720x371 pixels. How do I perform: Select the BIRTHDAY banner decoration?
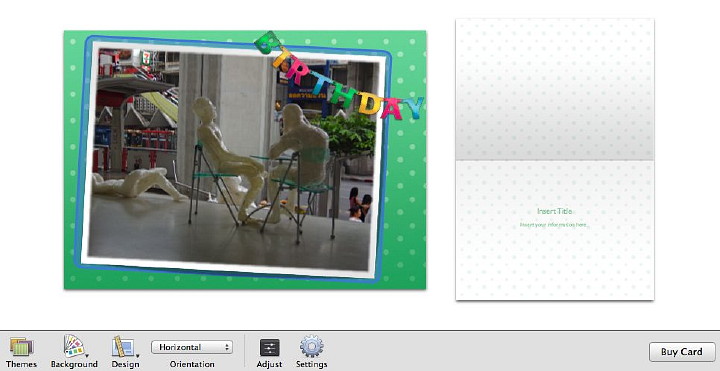pyautogui.click(x=339, y=76)
